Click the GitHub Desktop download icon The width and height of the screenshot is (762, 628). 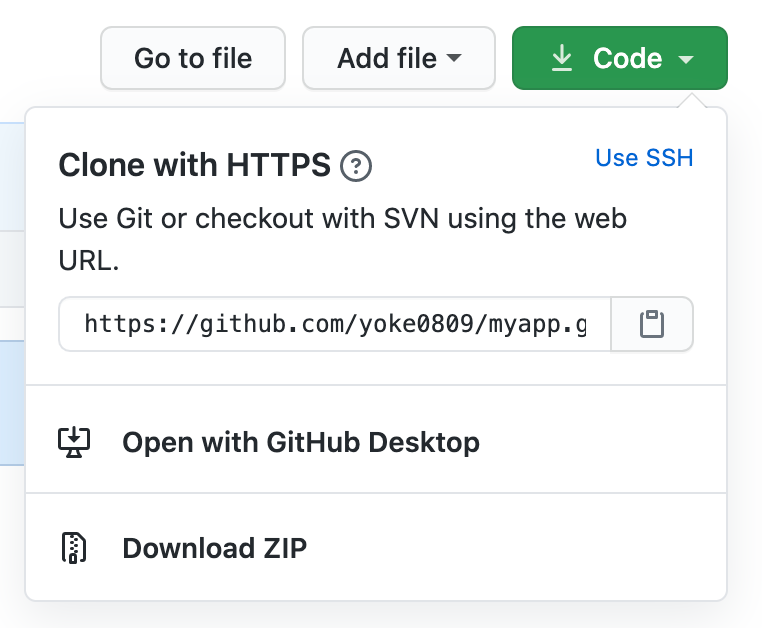click(x=74, y=442)
